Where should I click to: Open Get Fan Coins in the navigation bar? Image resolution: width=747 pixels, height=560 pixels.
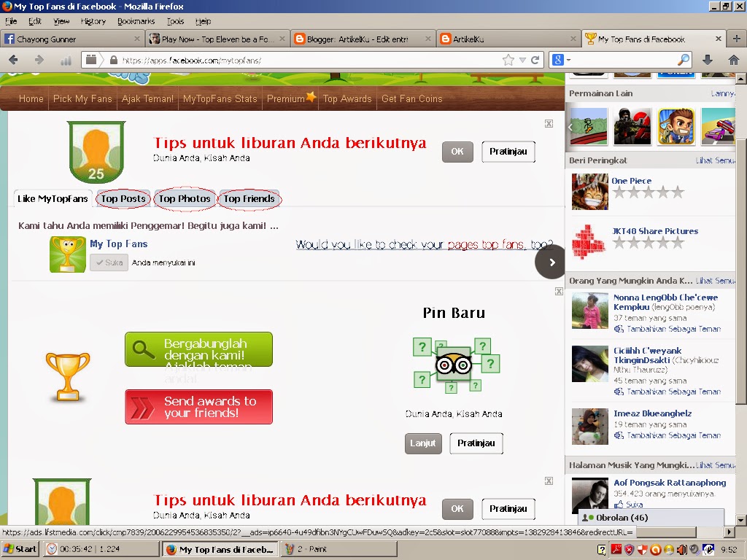tap(412, 98)
